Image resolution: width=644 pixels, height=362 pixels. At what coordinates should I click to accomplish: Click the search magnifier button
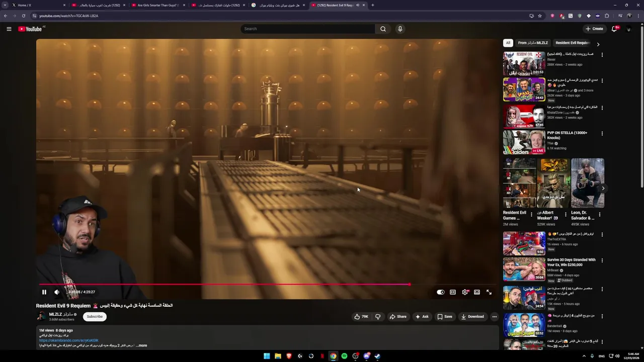point(383,29)
